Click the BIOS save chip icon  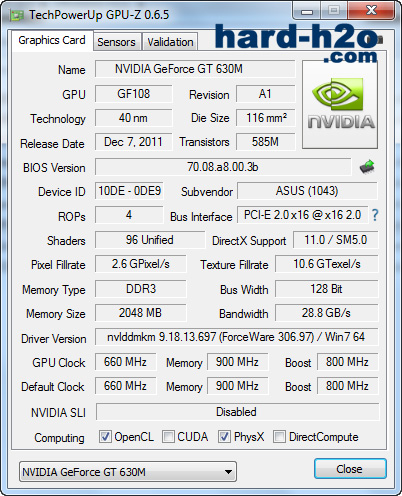pos(367,167)
